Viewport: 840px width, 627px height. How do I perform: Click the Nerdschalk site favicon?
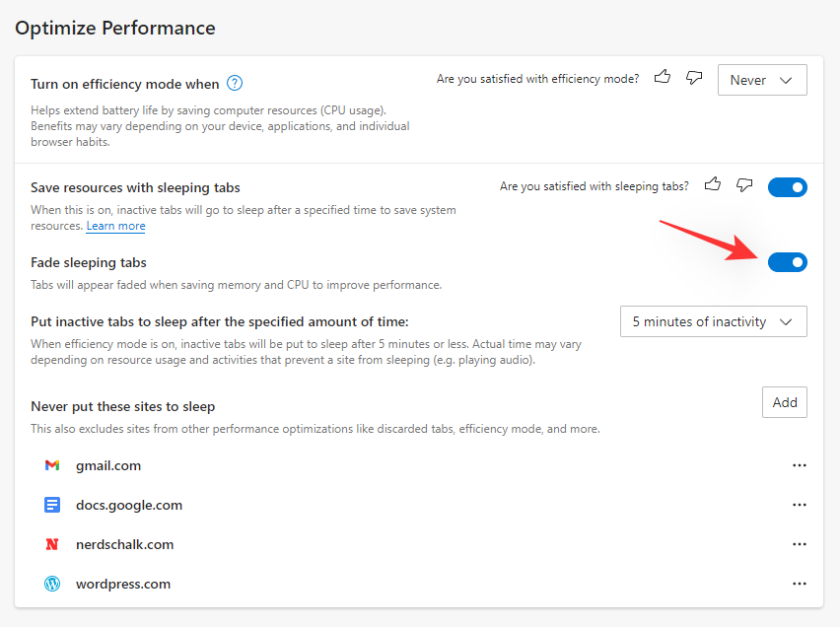pos(51,543)
